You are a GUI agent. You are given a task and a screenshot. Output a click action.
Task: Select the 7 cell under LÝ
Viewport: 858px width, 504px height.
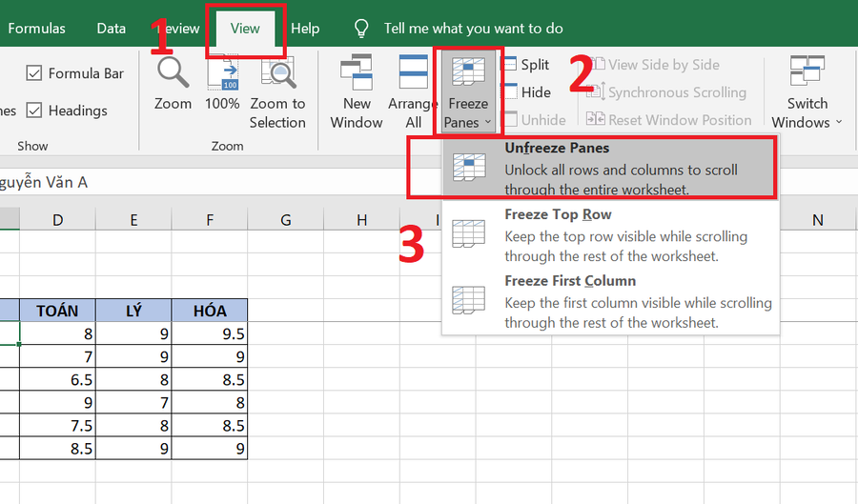133,402
